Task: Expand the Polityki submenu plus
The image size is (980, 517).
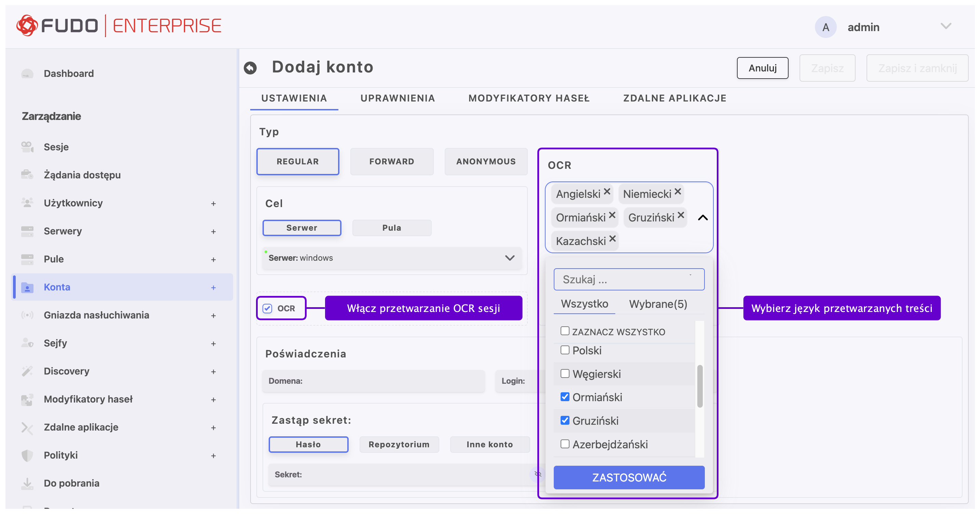Action: point(213,456)
